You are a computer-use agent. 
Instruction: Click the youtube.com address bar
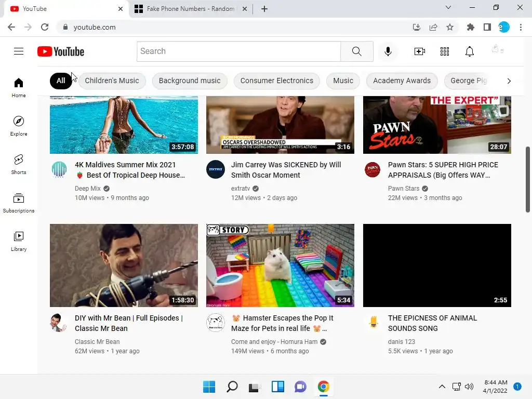pyautogui.click(x=234, y=27)
